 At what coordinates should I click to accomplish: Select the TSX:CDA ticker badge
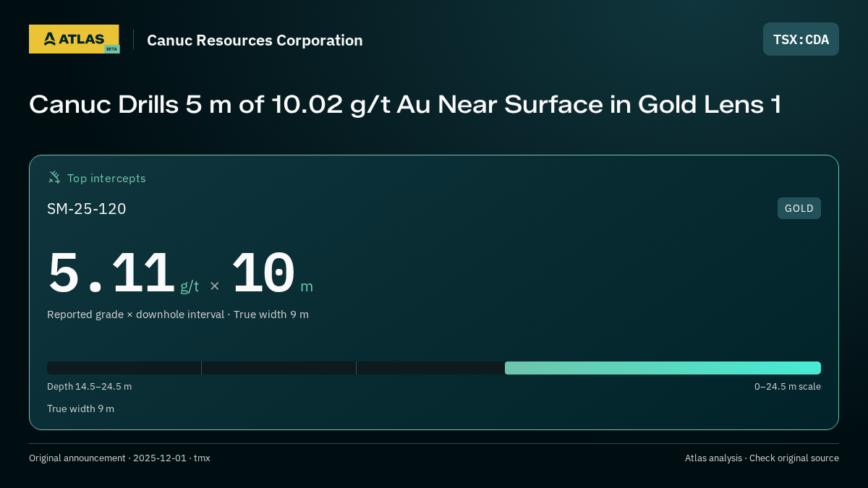coord(801,39)
